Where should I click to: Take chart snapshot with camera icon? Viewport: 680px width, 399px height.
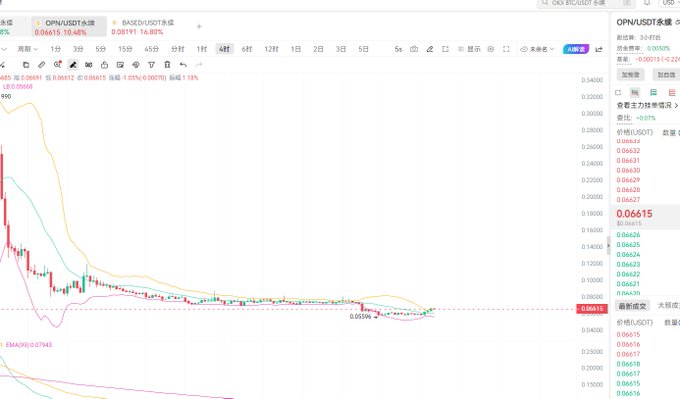click(x=414, y=49)
